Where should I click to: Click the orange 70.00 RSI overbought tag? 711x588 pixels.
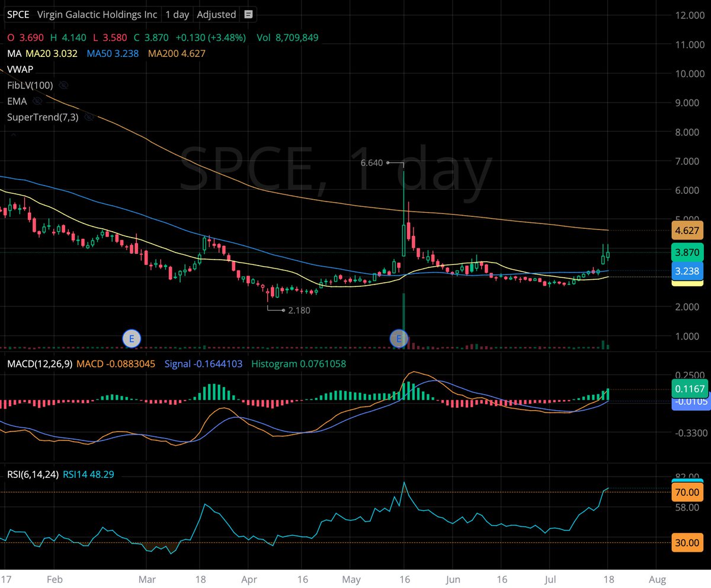coord(687,492)
